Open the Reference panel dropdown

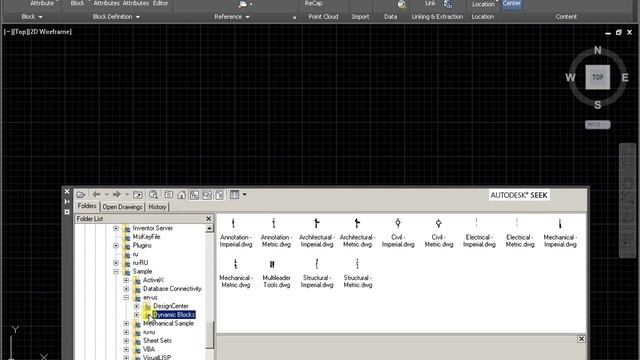(232, 17)
